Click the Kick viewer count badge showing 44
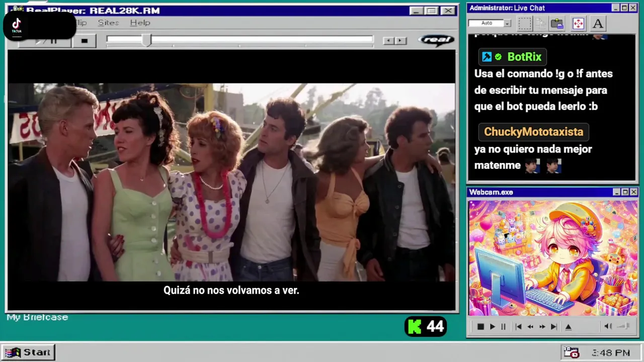The width and height of the screenshot is (644, 362). (x=426, y=327)
